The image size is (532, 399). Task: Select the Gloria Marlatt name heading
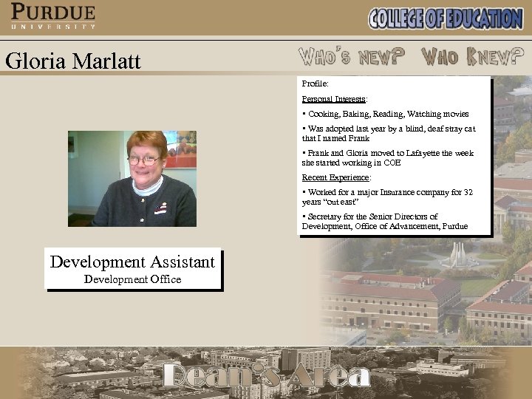(73, 61)
